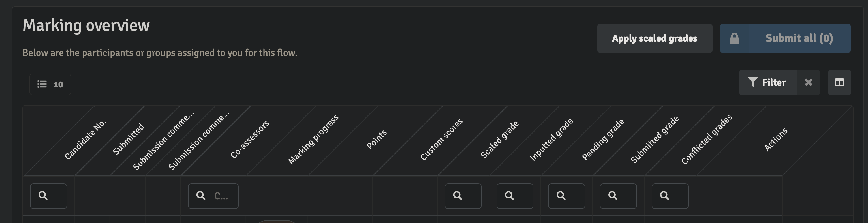This screenshot has height=223, width=868.
Task: Select the Submitted column header
Action: [x=128, y=139]
